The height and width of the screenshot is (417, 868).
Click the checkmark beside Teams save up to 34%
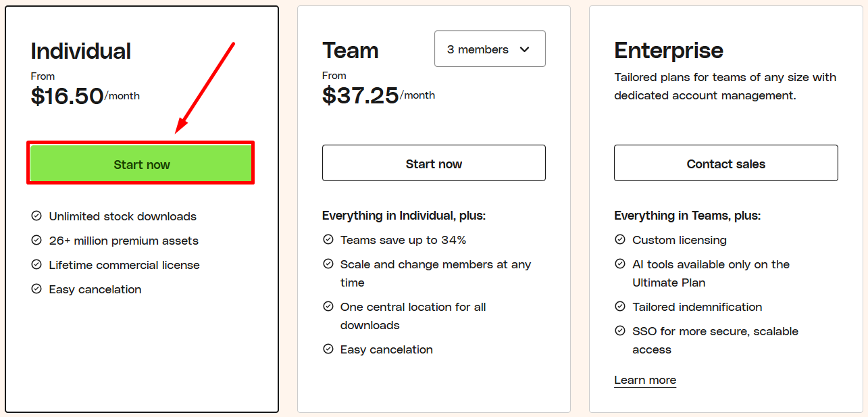328,240
